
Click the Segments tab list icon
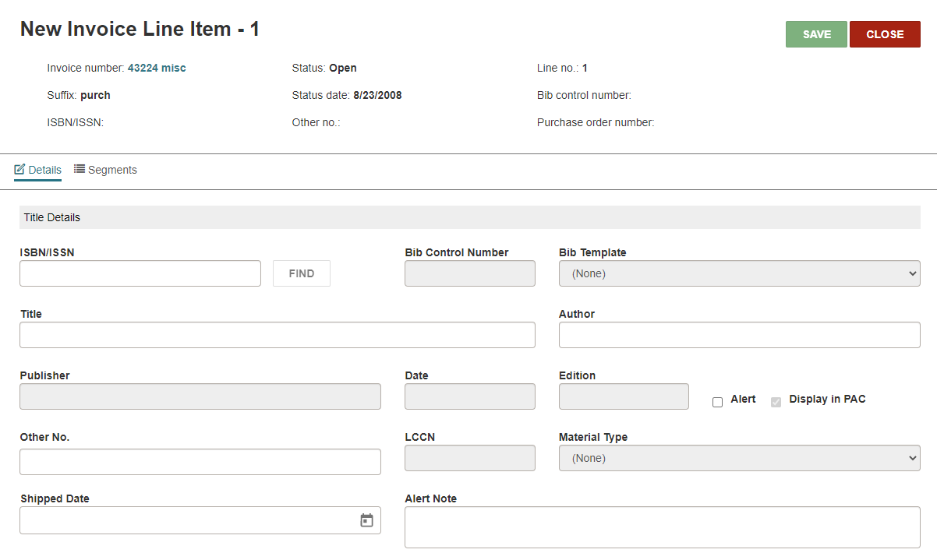click(80, 169)
